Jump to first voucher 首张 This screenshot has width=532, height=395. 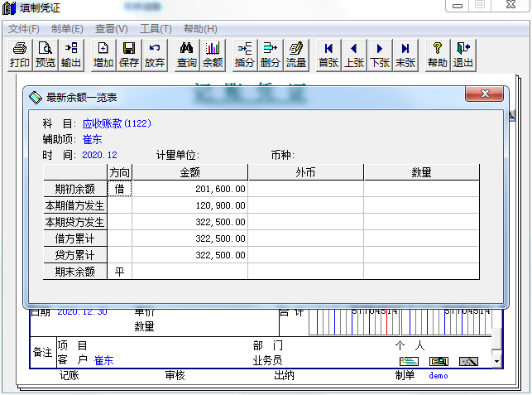click(328, 55)
